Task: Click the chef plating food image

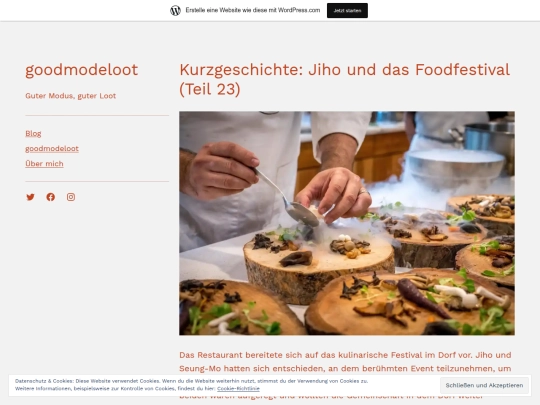Action: (347, 223)
